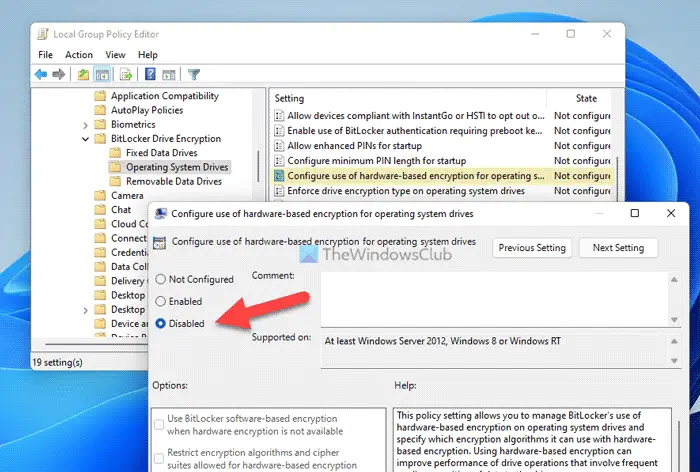This screenshot has height=472, width=700.
Task: Toggle Show/Hide Console Tree toolbar icon
Action: [x=102, y=75]
